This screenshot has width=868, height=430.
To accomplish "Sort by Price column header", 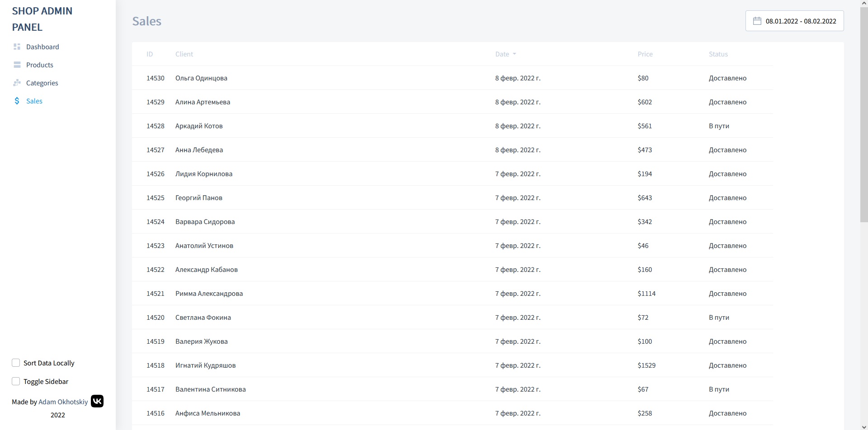I will [645, 54].
